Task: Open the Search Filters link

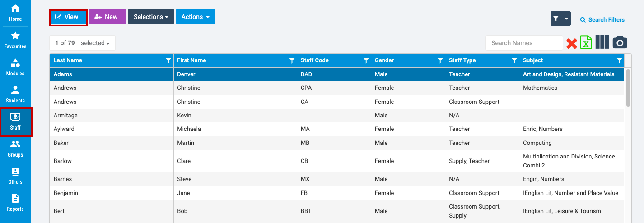Action: pyautogui.click(x=602, y=19)
